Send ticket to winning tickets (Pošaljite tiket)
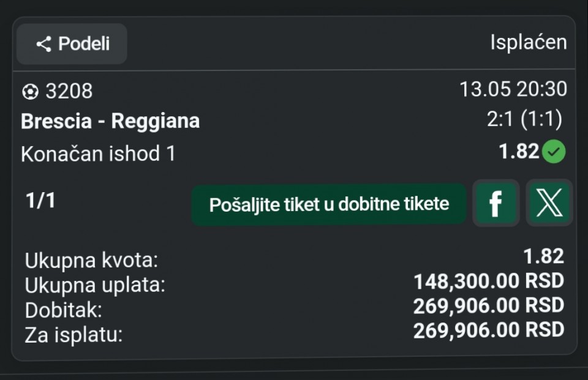 tap(329, 204)
